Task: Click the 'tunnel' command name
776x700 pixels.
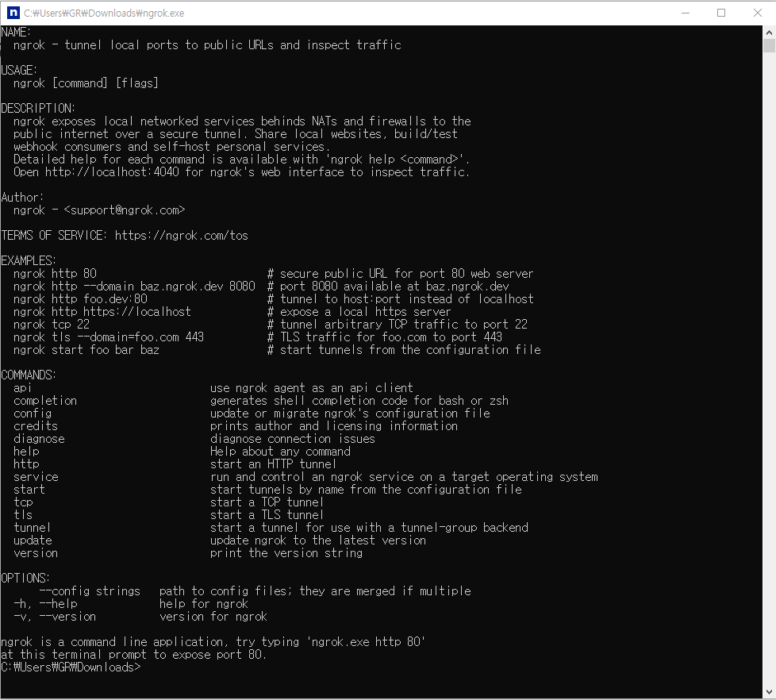Action: coord(33,528)
